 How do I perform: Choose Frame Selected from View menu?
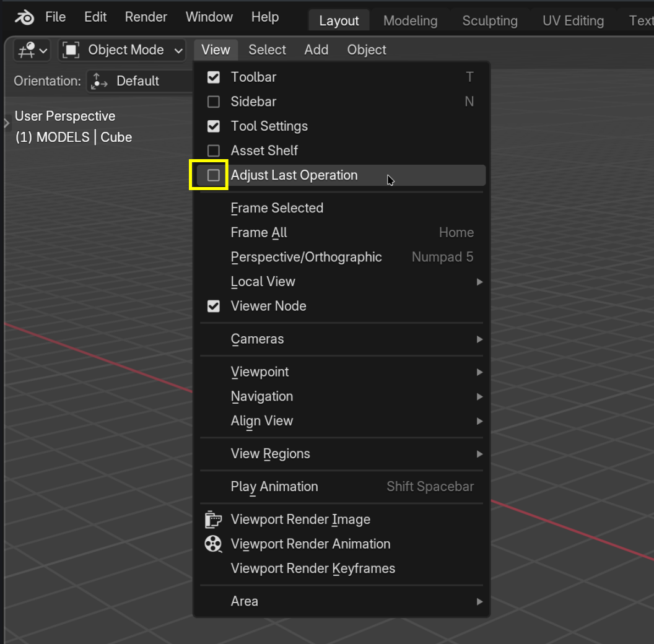pyautogui.click(x=277, y=208)
